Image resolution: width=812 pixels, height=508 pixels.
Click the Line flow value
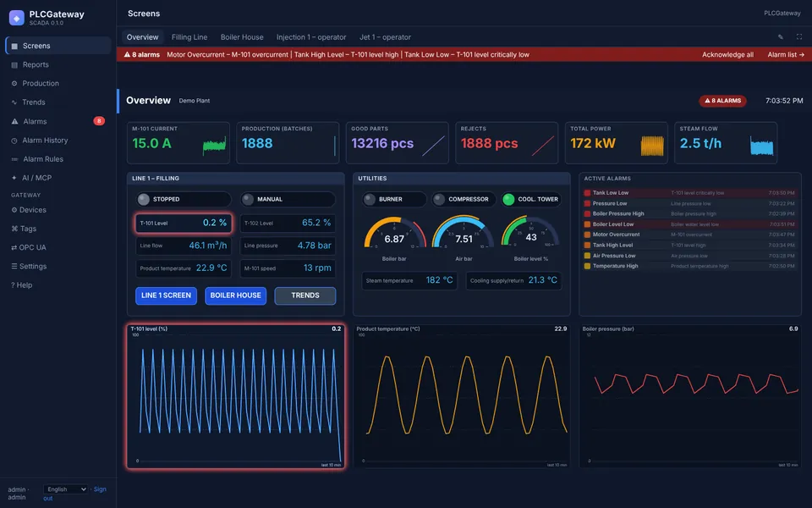pyautogui.click(x=208, y=246)
